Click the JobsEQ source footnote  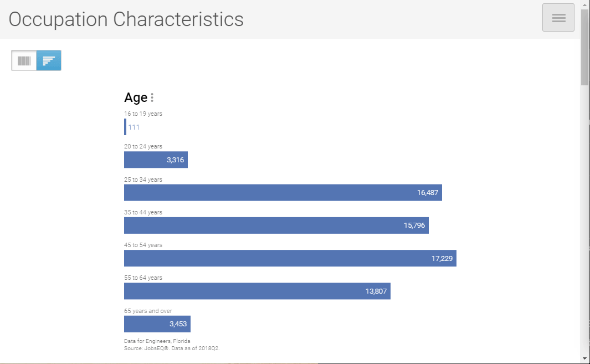tap(172, 348)
